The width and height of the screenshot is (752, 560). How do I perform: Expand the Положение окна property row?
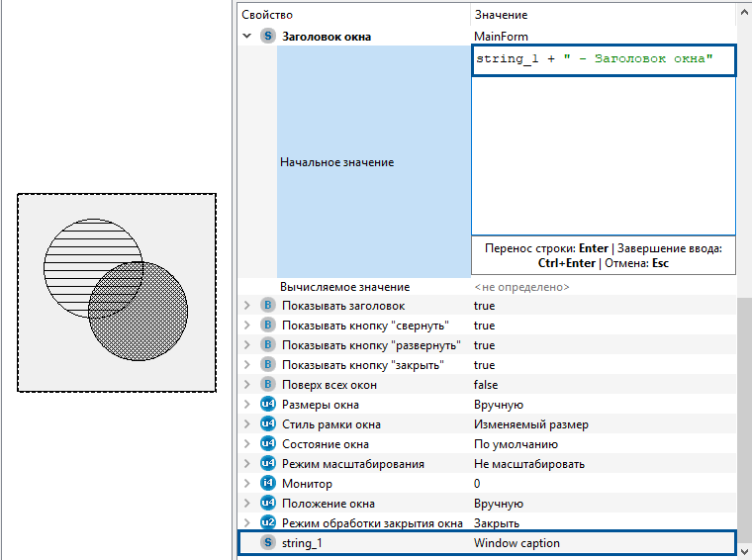pos(247,504)
